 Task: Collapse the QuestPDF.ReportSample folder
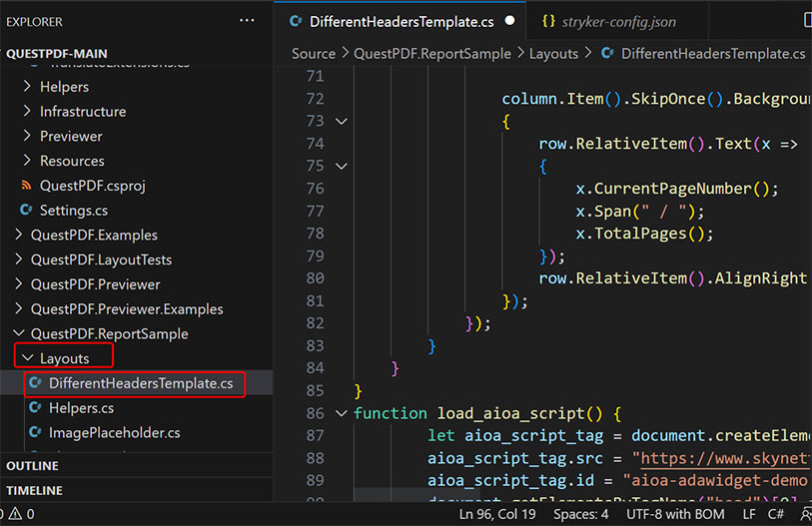click(18, 334)
